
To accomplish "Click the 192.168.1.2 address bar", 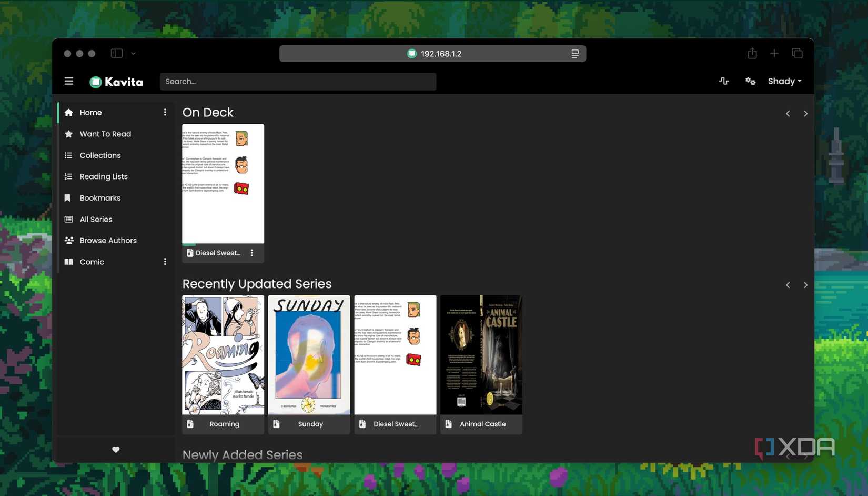I will pos(432,54).
